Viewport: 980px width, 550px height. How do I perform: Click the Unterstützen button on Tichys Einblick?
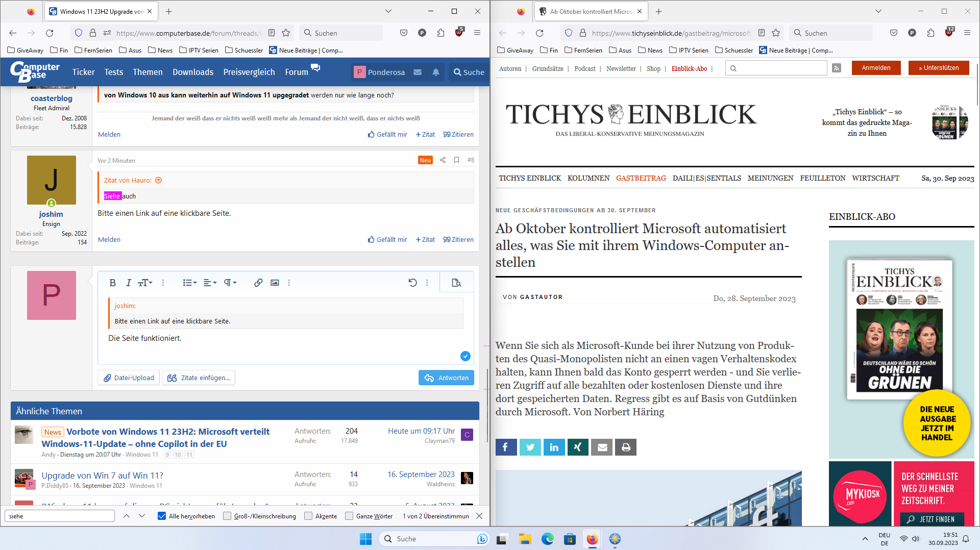[x=939, y=68]
